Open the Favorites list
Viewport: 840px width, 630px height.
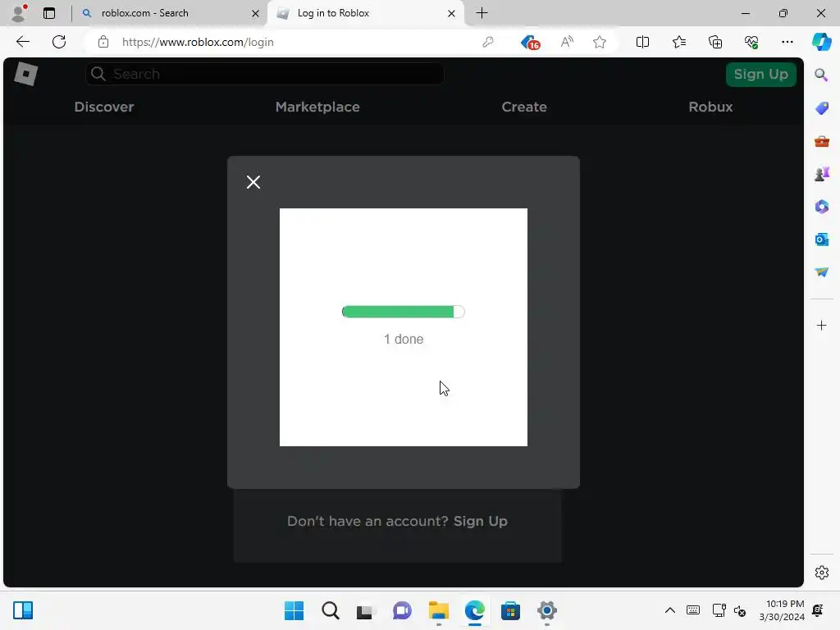click(678, 42)
